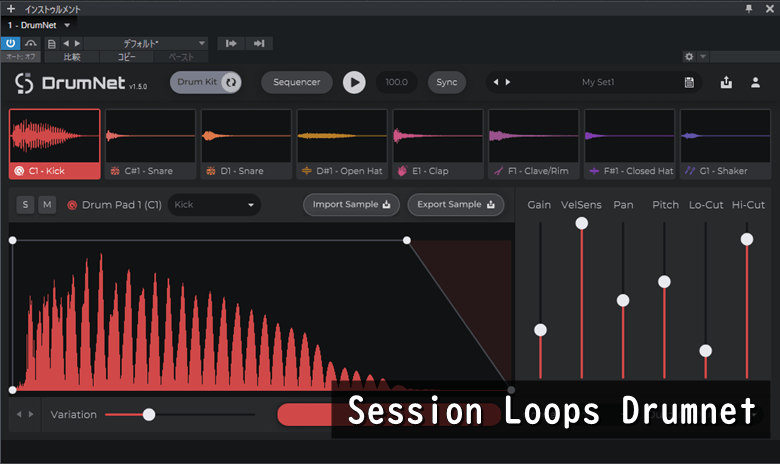Screen dimensions: 780x464
Task: Select next kit preset arrow
Action: 508,82
